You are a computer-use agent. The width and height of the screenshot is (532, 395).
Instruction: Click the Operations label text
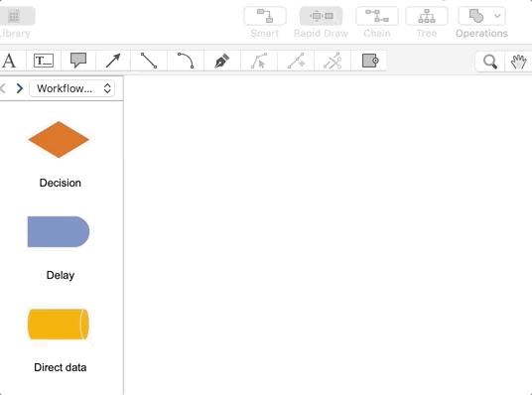point(481,34)
